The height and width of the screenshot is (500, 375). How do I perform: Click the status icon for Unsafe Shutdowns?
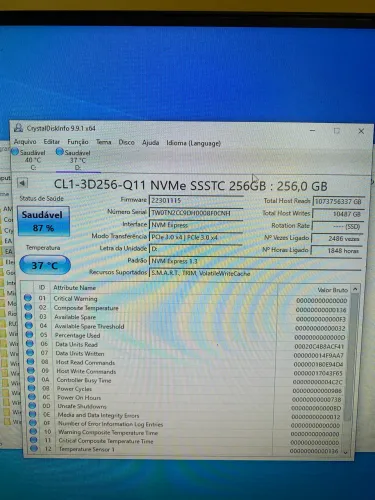32,405
